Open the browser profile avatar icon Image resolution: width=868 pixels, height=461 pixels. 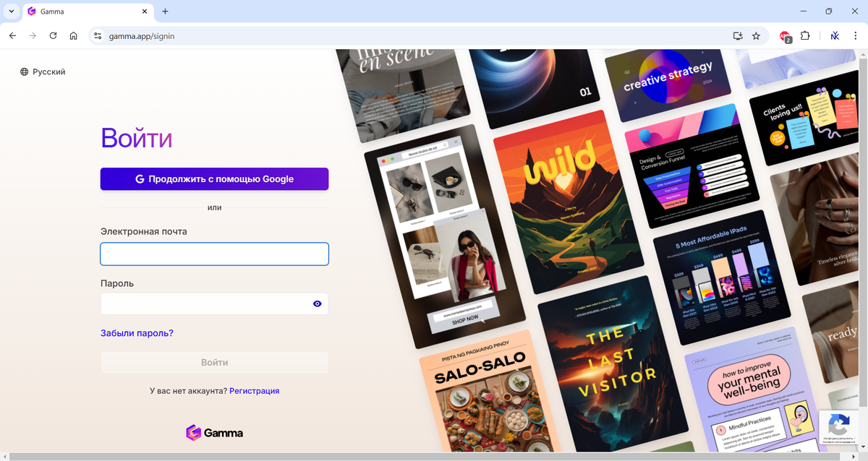[835, 35]
